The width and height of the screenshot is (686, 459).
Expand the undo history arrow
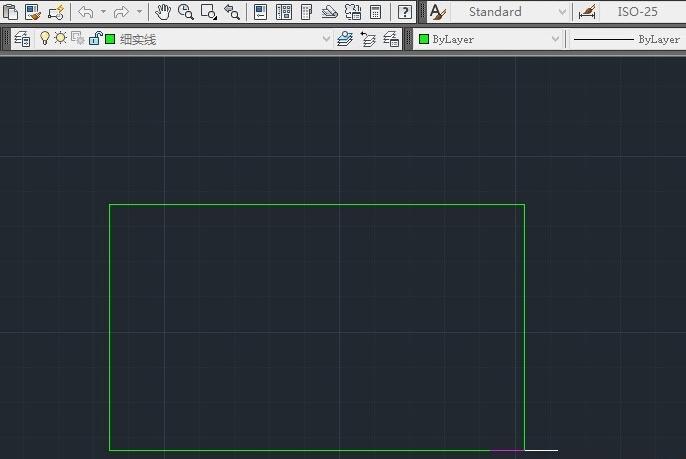pos(103,12)
